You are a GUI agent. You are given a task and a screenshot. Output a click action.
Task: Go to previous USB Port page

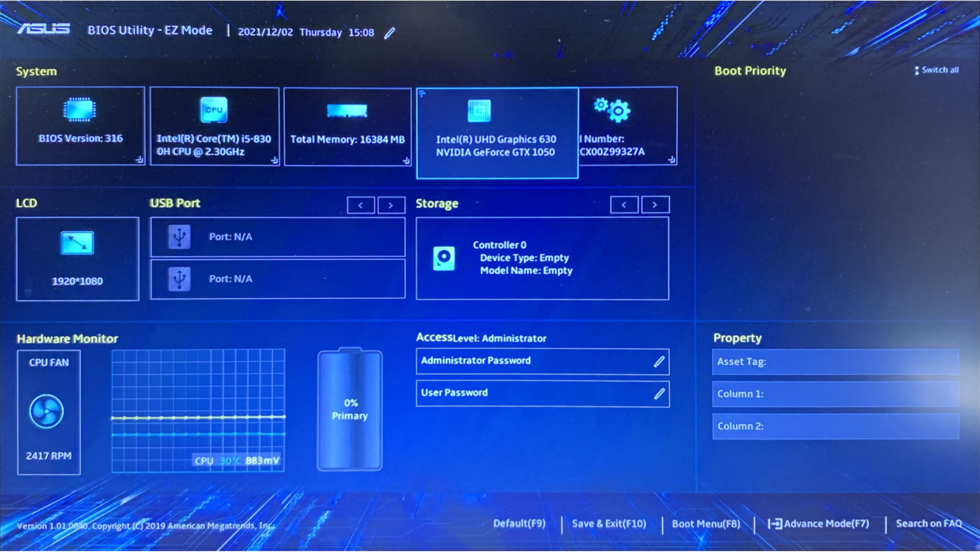tap(361, 205)
